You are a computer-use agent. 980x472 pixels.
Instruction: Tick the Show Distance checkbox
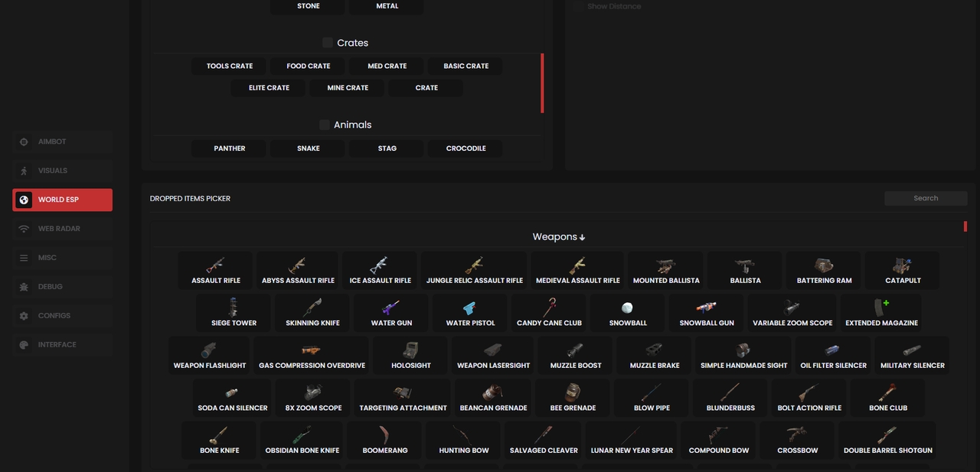point(578,6)
